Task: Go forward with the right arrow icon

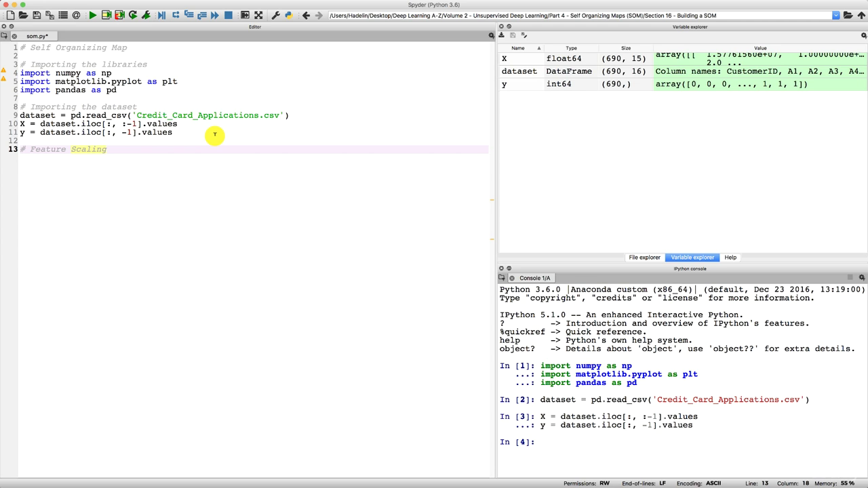Action: (x=319, y=15)
